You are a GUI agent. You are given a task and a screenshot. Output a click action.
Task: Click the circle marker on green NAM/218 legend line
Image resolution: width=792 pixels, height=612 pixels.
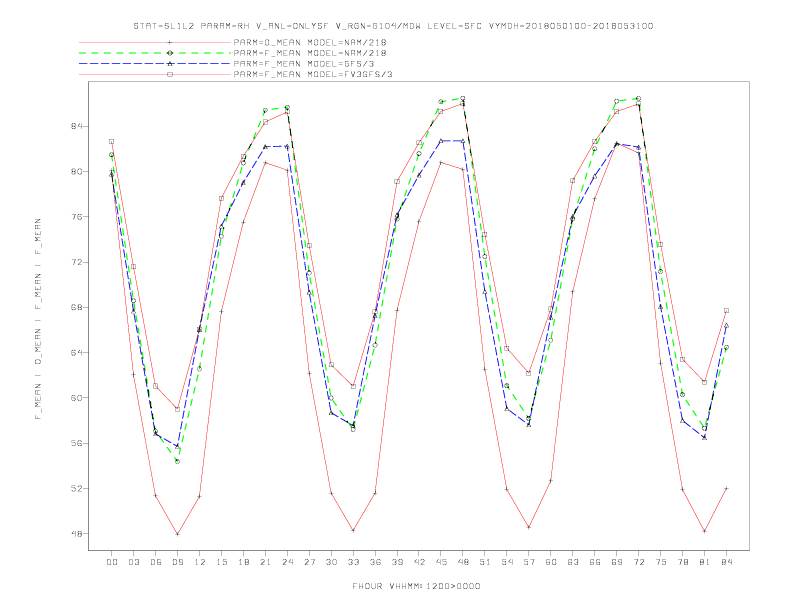170,53
